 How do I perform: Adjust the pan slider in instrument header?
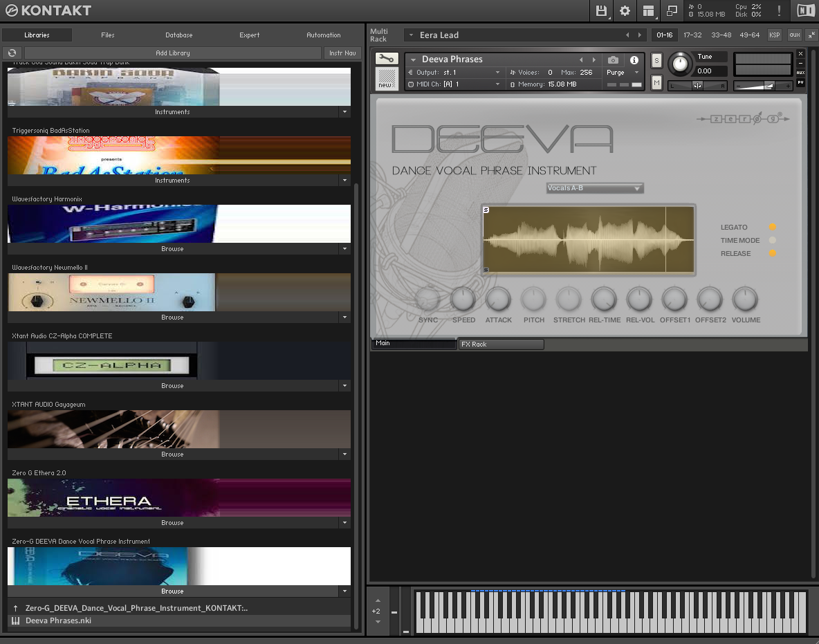click(697, 85)
